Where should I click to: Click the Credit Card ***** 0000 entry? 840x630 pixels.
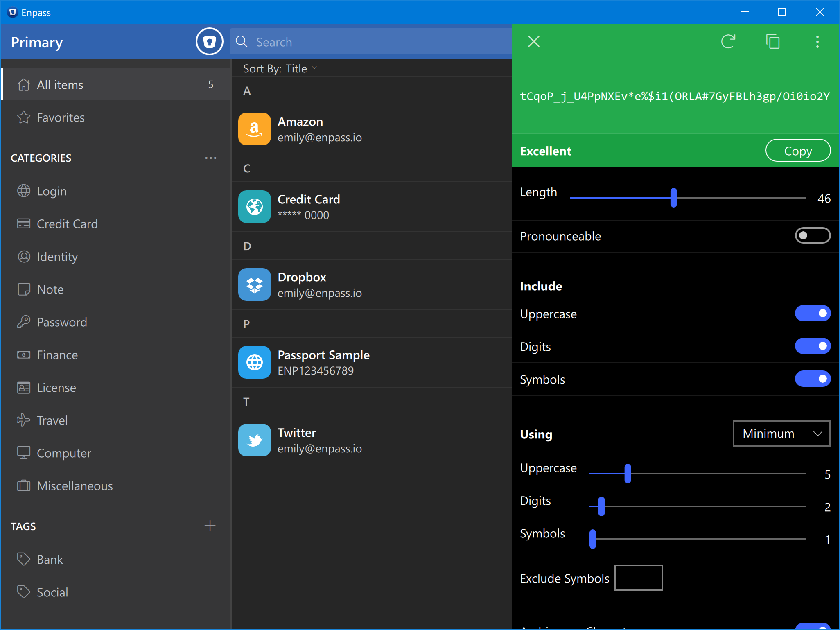point(372,207)
